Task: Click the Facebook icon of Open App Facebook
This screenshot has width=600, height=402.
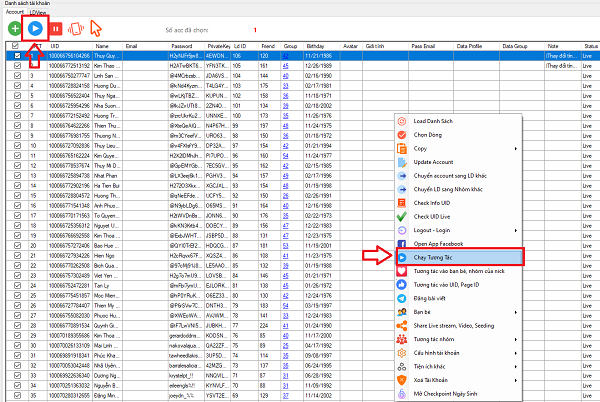Action: pos(401,244)
